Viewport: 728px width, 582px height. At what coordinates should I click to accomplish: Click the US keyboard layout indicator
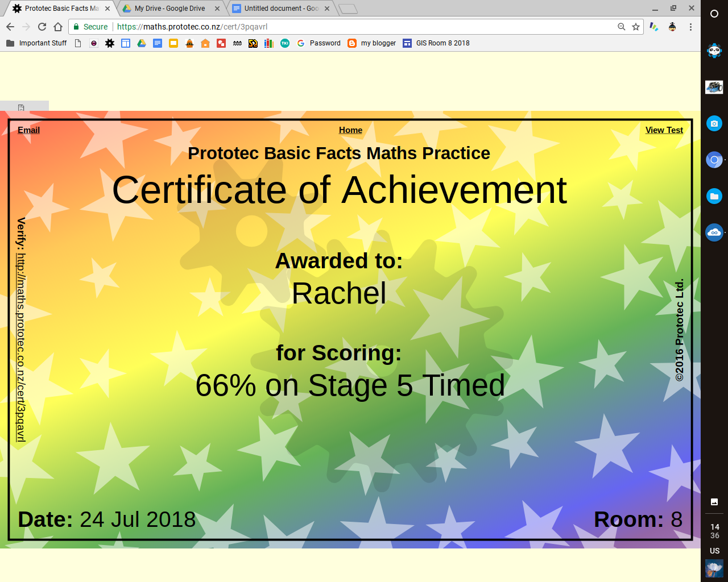(x=715, y=551)
